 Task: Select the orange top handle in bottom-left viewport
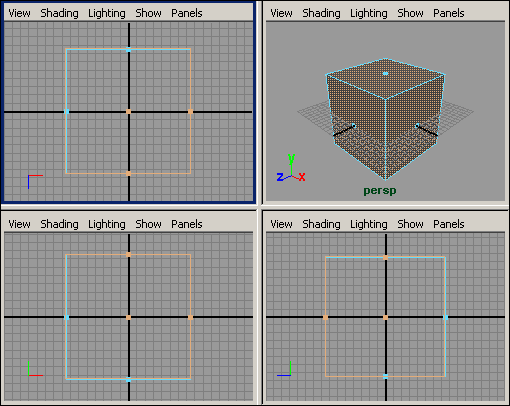point(128,255)
